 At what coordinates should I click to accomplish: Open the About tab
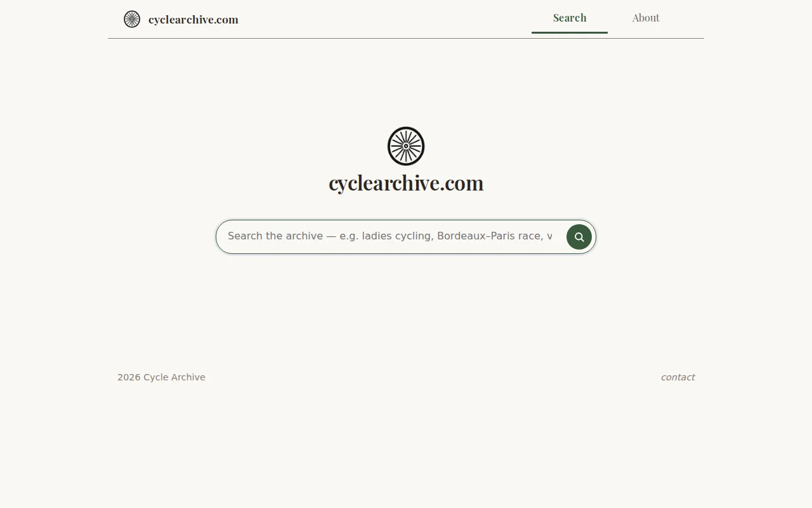pyautogui.click(x=646, y=18)
